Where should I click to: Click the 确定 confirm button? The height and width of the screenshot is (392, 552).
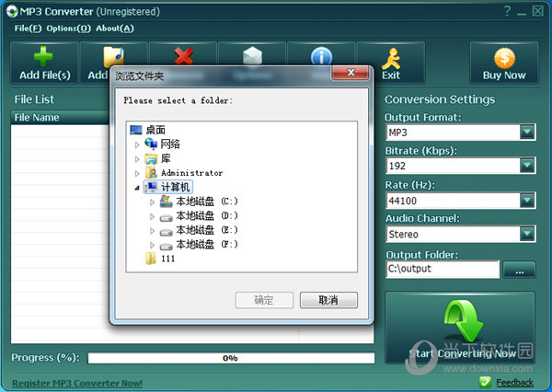click(x=264, y=300)
